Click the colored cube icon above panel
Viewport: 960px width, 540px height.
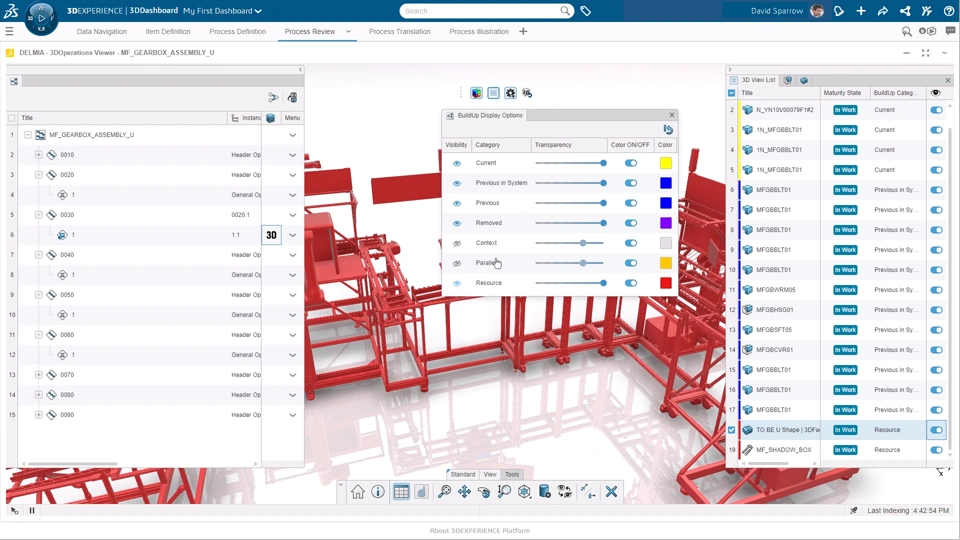[476, 93]
